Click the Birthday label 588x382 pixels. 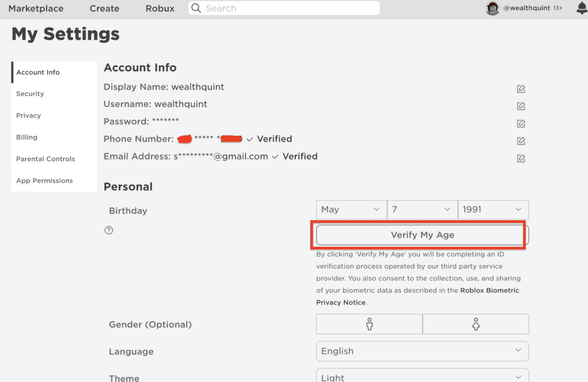point(128,211)
